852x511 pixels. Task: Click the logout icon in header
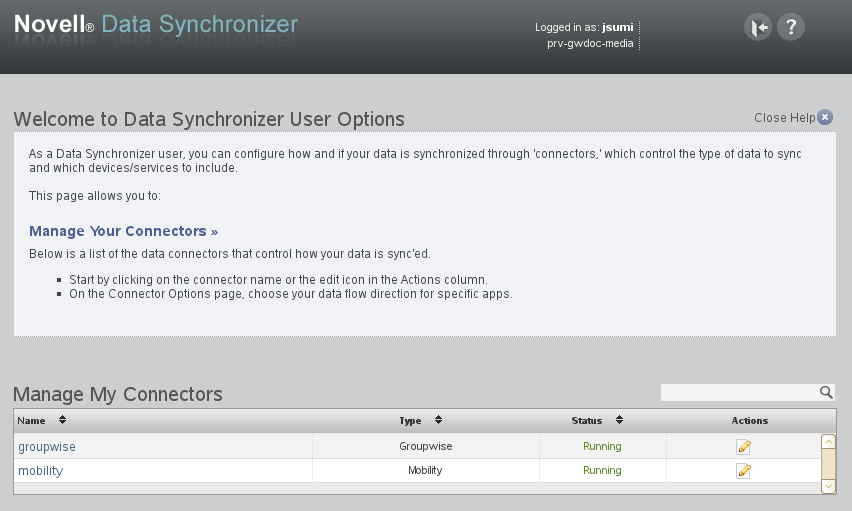point(757,27)
